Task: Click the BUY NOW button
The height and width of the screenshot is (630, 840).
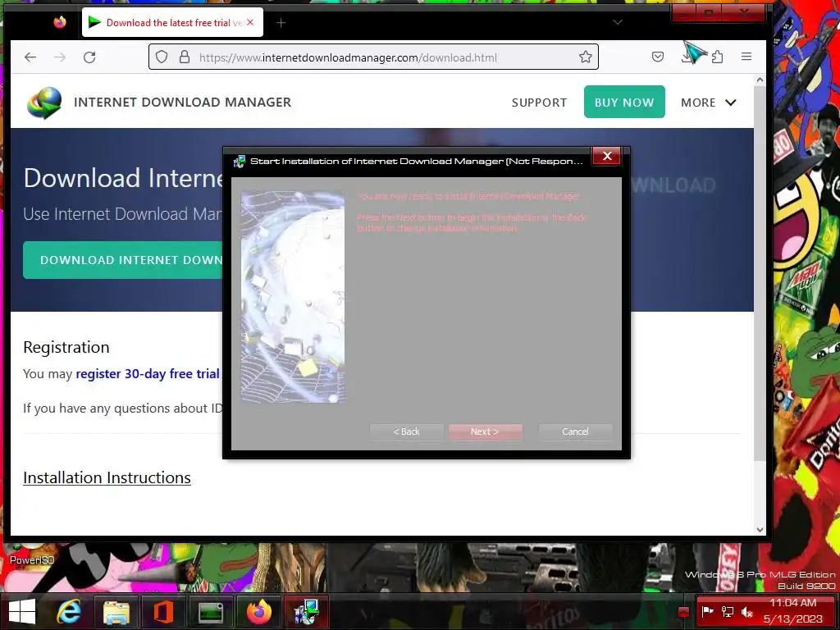Action: [x=624, y=102]
